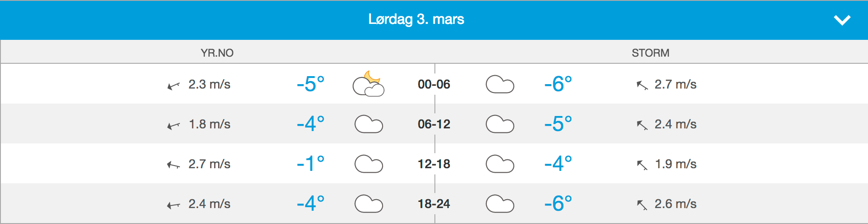Click YR.NO cloud icon for 18-24

[x=368, y=204]
